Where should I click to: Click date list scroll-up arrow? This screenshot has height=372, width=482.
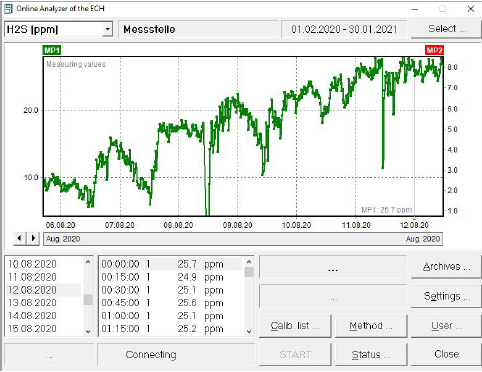coord(88,262)
